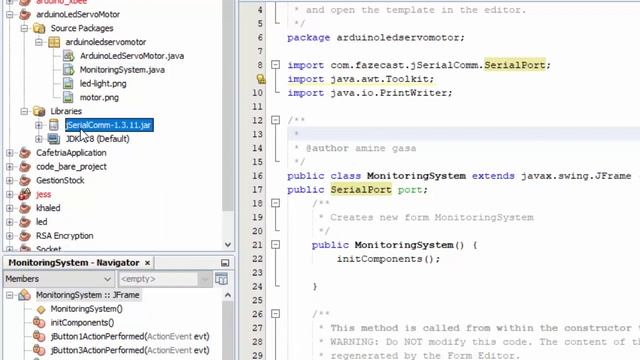Click the RSA Encryption project icon
Image resolution: width=640 pixels, height=360 pixels.
point(25,236)
